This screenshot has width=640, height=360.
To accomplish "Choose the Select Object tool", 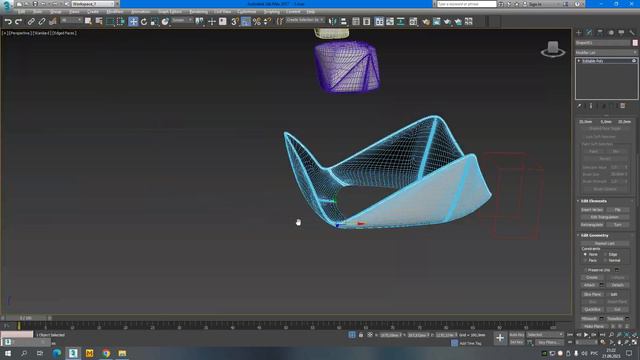I will [x=88, y=21].
